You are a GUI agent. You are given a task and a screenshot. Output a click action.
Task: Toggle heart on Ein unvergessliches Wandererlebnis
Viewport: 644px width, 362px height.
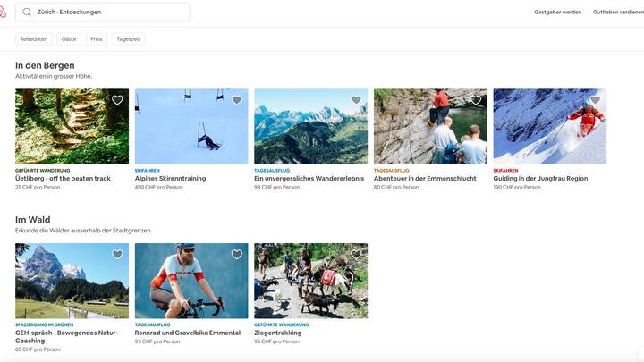coord(356,100)
